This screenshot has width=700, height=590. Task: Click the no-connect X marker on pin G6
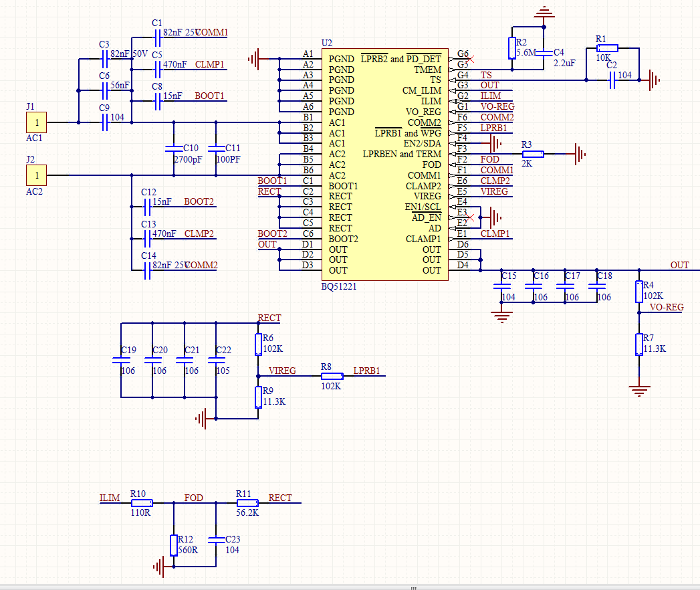click(x=469, y=59)
